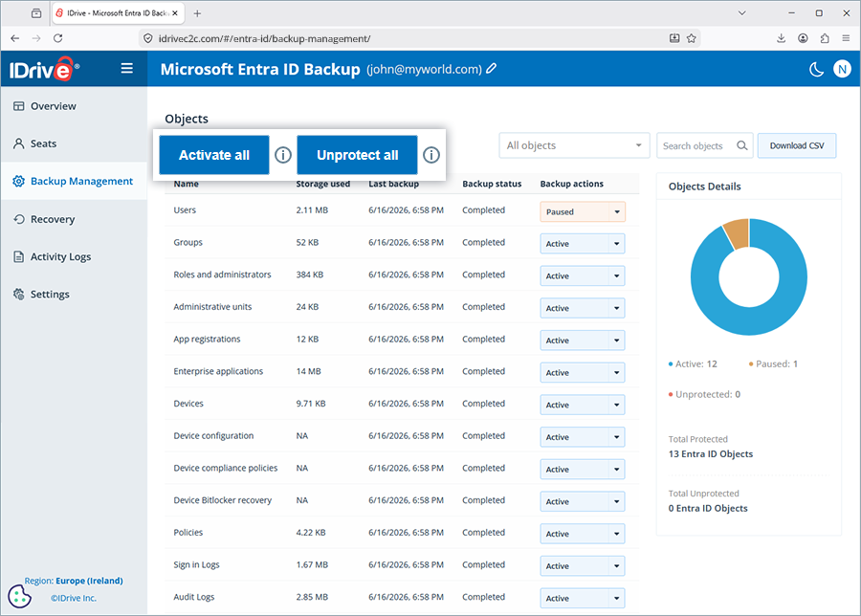Open Sign in Logs action dropdown
Viewport: 861px width, 616px height.
(583, 565)
